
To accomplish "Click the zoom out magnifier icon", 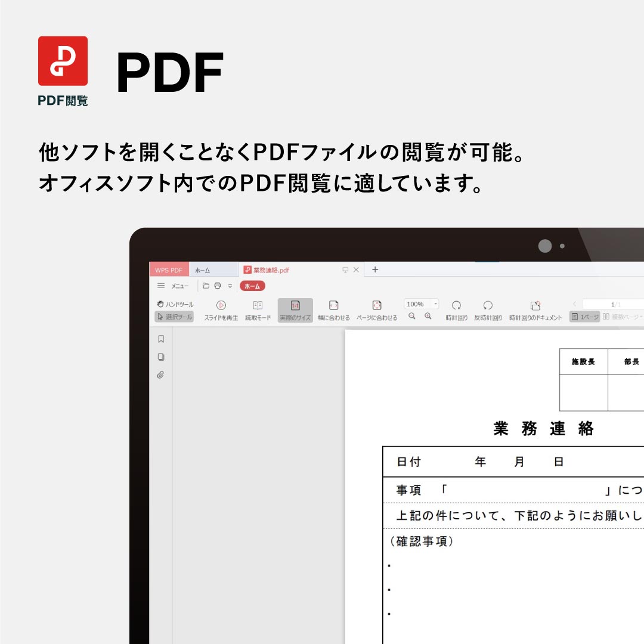I will 412,317.
